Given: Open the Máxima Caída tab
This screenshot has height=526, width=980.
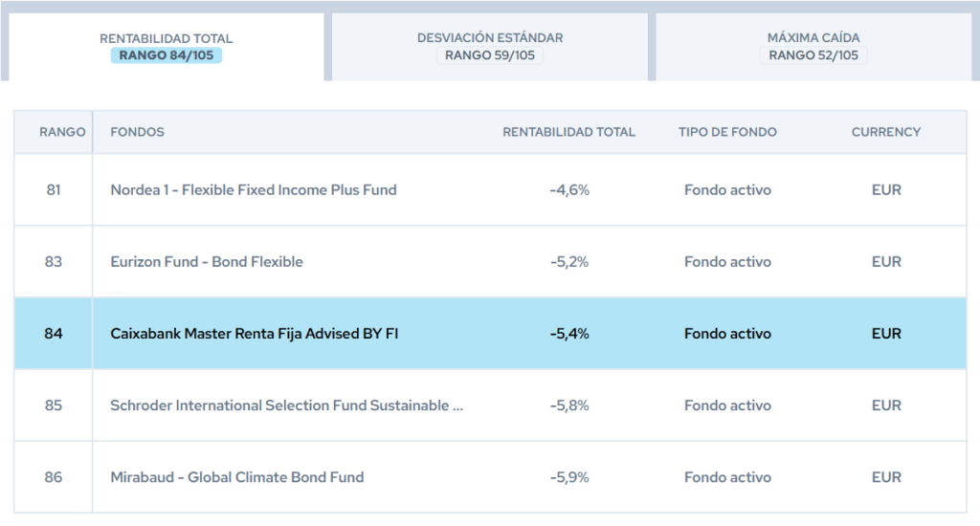Looking at the screenshot, I should click(813, 47).
